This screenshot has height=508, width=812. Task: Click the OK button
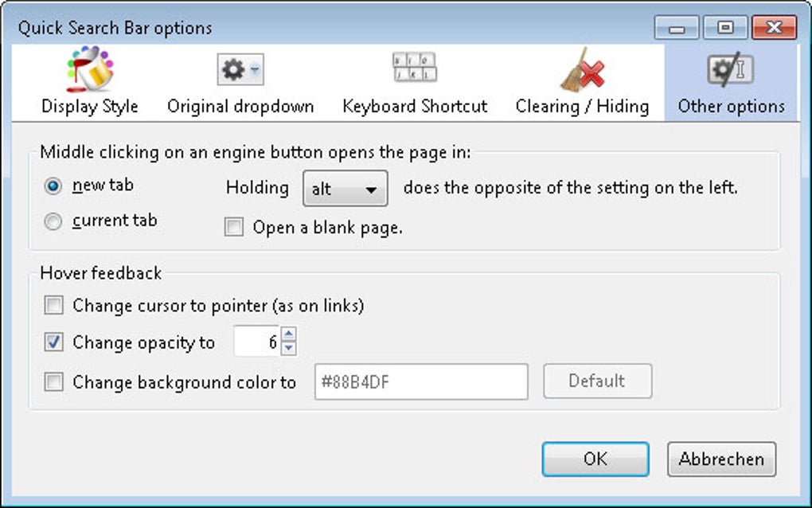pos(595,459)
